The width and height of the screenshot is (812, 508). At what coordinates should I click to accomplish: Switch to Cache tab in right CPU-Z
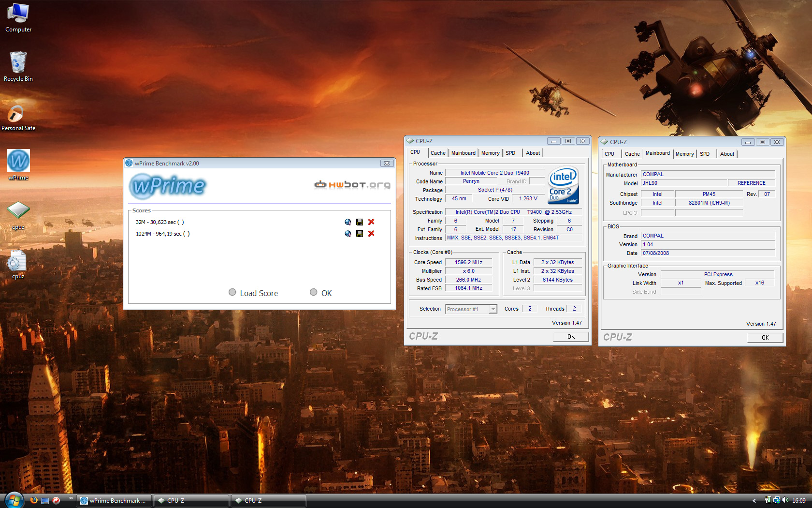632,154
